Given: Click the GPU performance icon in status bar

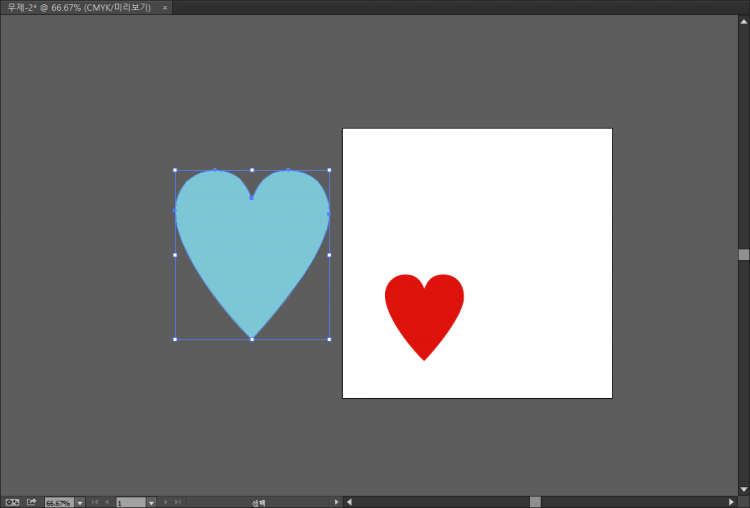Looking at the screenshot, I should click(12, 502).
